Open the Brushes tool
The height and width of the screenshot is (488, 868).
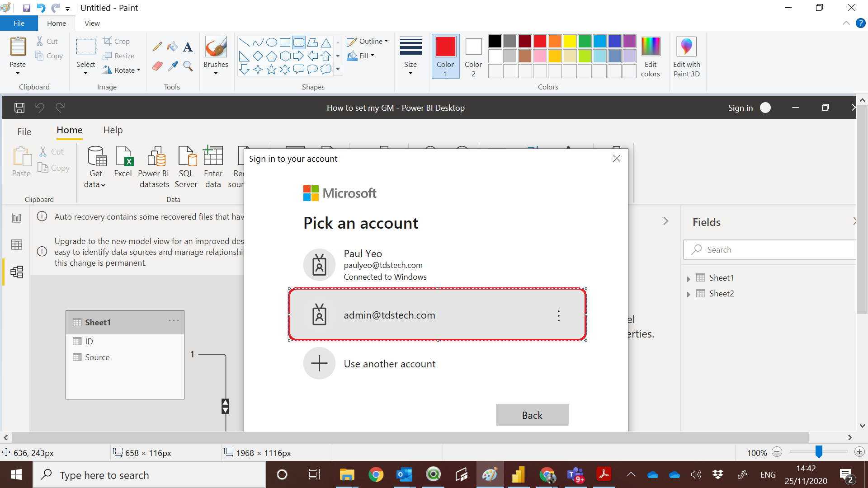click(216, 56)
